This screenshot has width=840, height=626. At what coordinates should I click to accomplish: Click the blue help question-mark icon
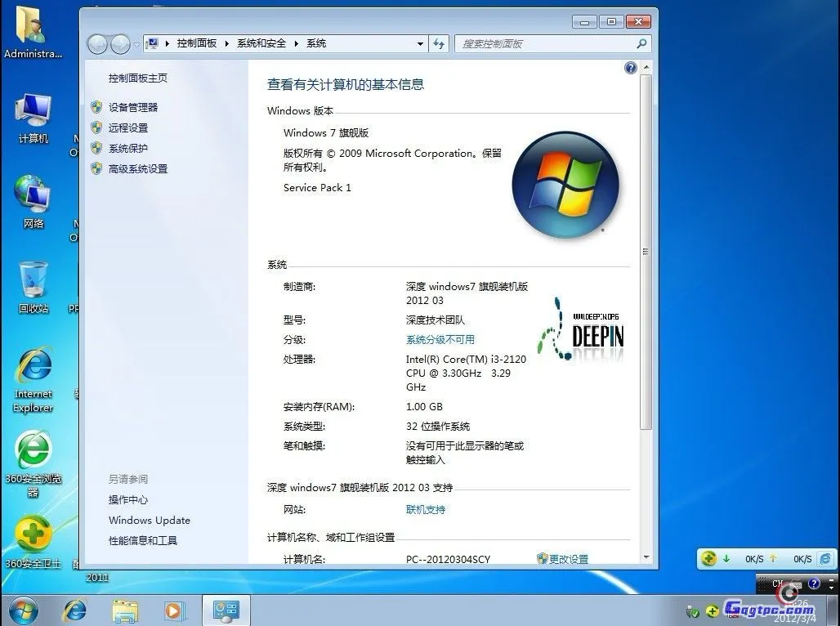tap(630, 68)
